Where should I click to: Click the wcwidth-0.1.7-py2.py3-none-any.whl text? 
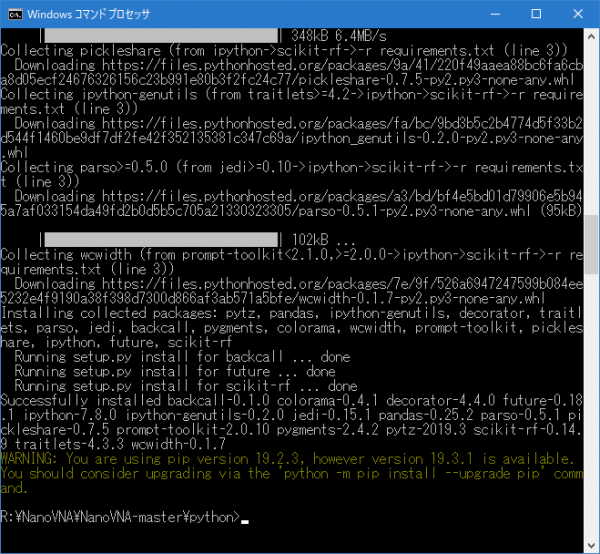(x=422, y=298)
